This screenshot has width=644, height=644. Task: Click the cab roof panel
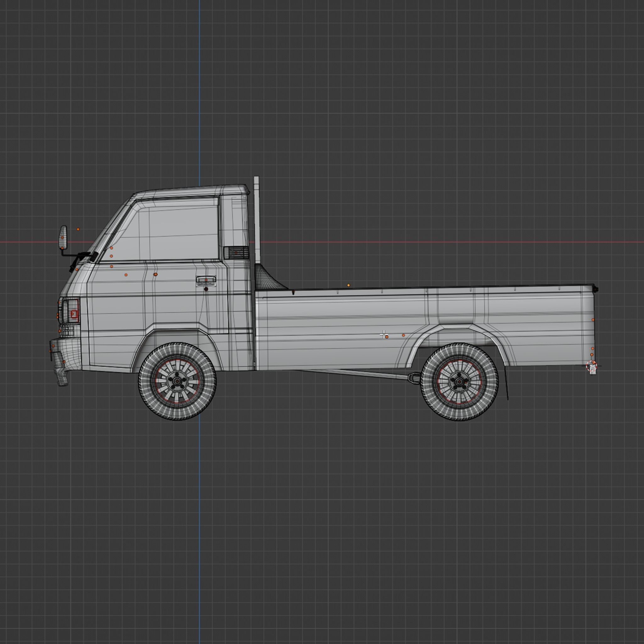coord(192,191)
